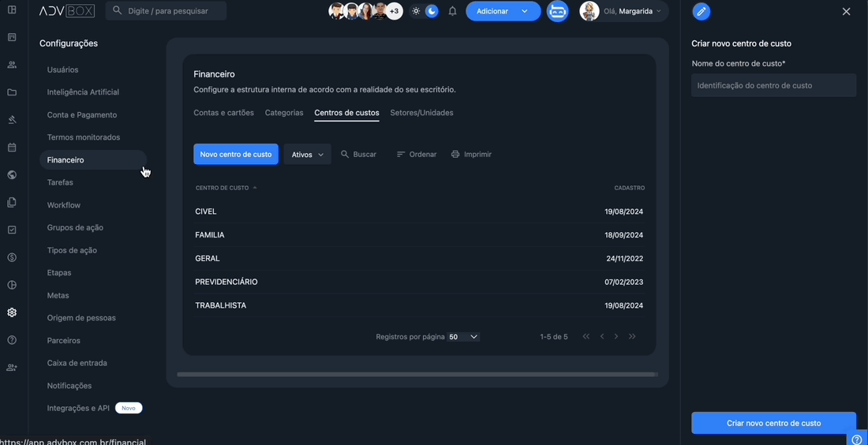The width and height of the screenshot is (868, 445).
Task: Select Financeiro in settings menu
Action: click(93, 160)
